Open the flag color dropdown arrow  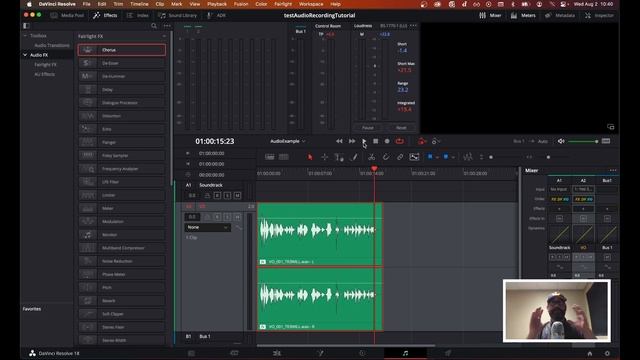point(437,157)
